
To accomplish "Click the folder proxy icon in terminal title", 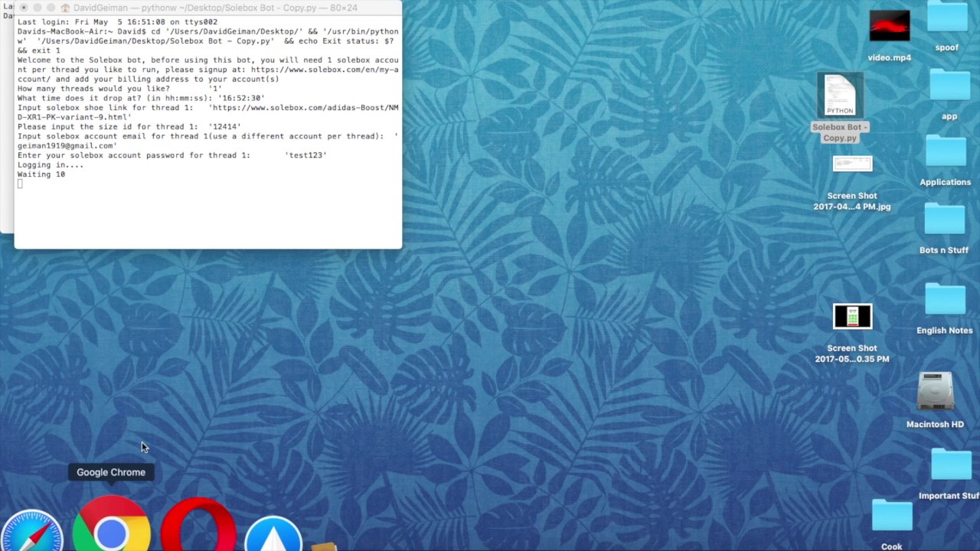I will click(66, 8).
